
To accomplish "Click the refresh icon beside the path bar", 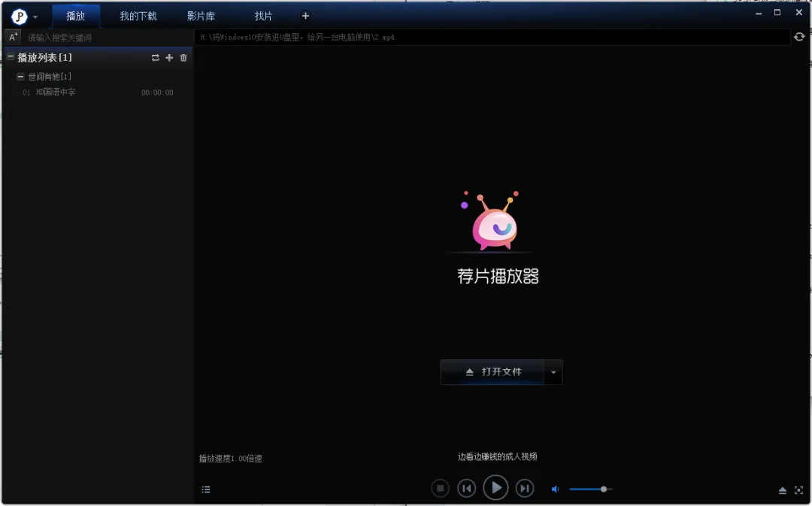I will click(799, 37).
